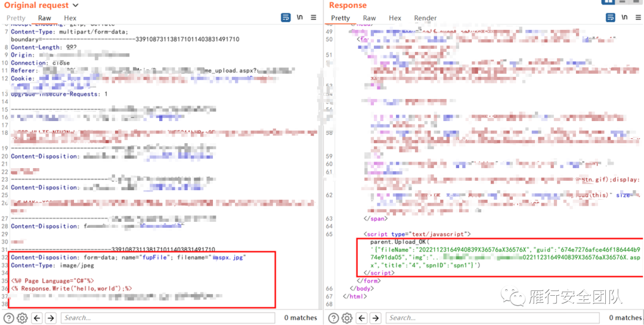Click the Upgrade-Insecure-Requests header line
The image size is (644, 325).
coord(59,94)
